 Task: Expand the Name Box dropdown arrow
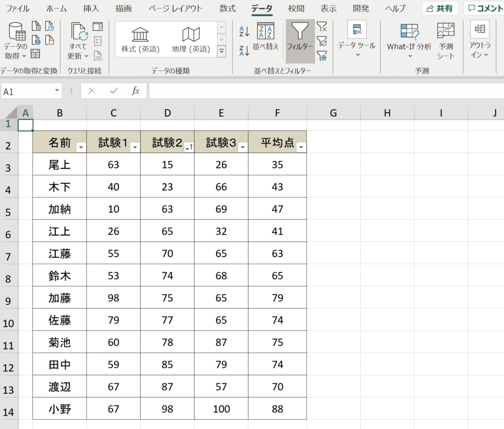[57, 91]
